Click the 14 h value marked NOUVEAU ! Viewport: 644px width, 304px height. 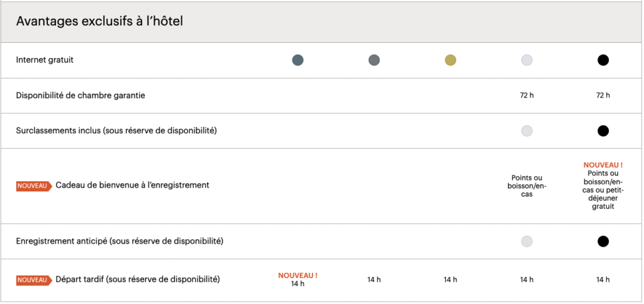click(x=298, y=284)
